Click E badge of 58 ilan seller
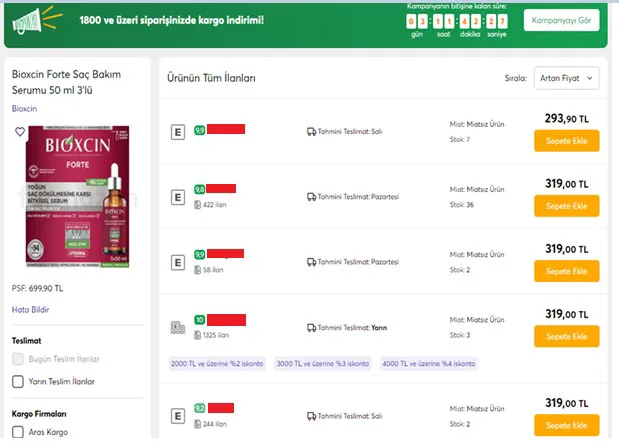This screenshot has height=447, width=619. (x=178, y=262)
